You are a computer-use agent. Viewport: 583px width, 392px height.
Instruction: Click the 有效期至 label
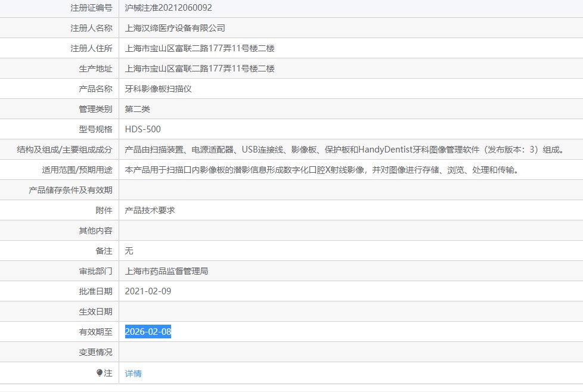pos(95,332)
